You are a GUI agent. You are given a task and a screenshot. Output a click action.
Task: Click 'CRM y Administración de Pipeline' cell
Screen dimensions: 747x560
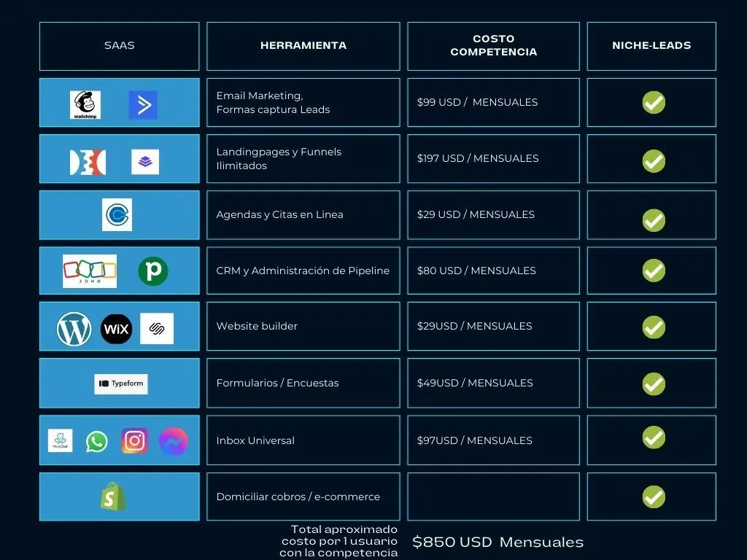(303, 271)
